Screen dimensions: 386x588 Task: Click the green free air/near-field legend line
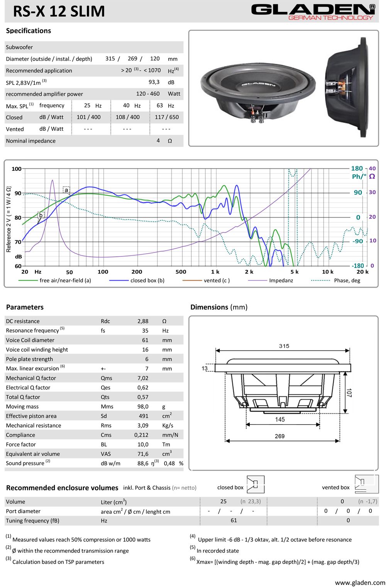click(x=28, y=280)
